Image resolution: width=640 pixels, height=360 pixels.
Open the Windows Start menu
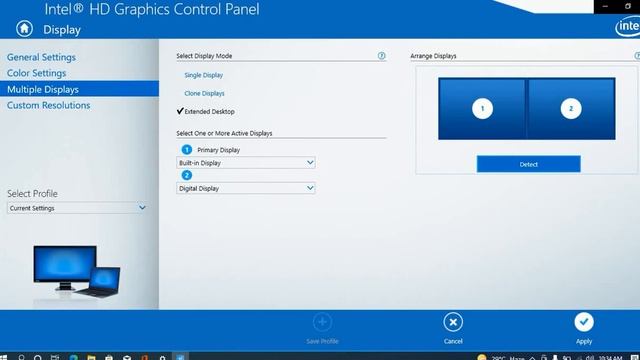click(x=4, y=357)
